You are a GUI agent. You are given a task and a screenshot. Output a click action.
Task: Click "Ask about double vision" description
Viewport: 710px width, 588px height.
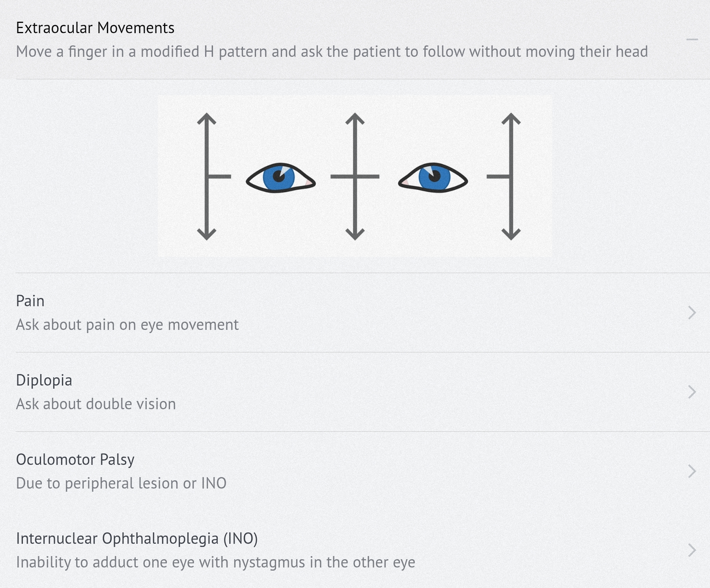click(96, 404)
